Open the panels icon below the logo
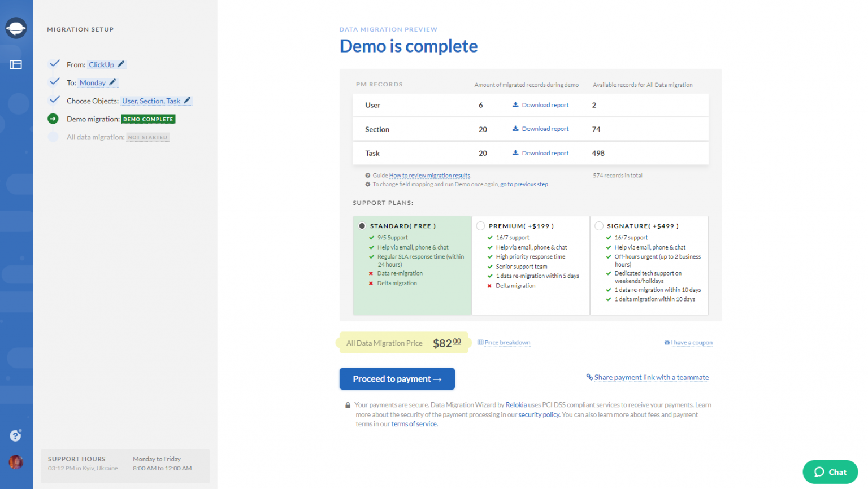868x489 pixels. (16, 64)
